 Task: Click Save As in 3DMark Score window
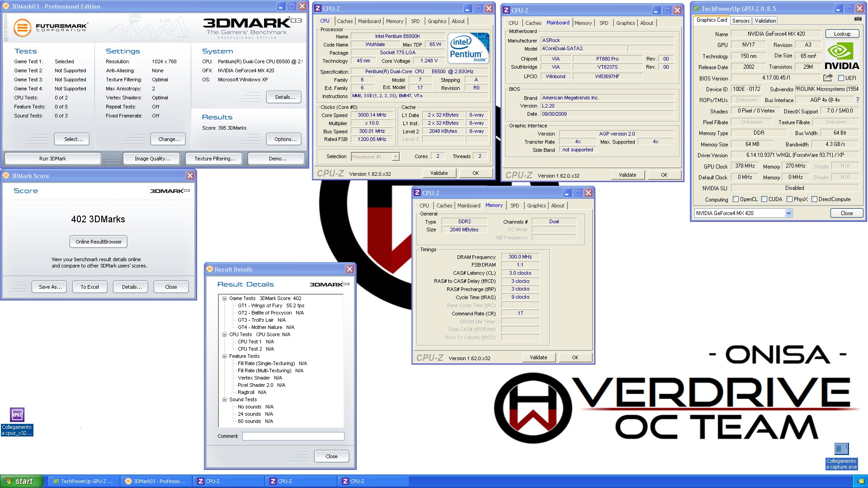50,287
